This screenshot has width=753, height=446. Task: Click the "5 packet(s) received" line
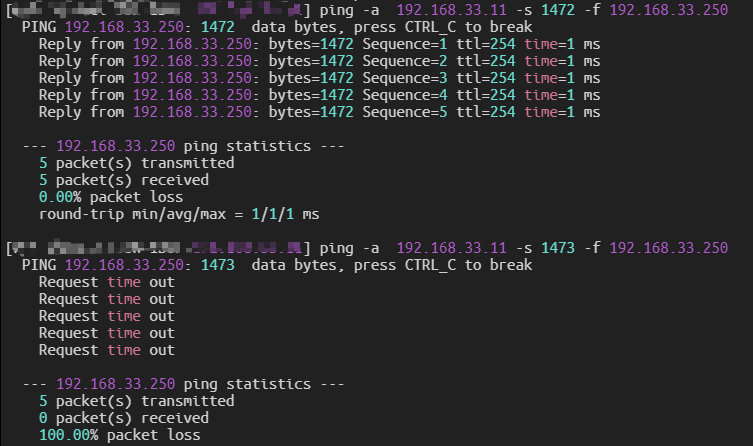point(123,180)
